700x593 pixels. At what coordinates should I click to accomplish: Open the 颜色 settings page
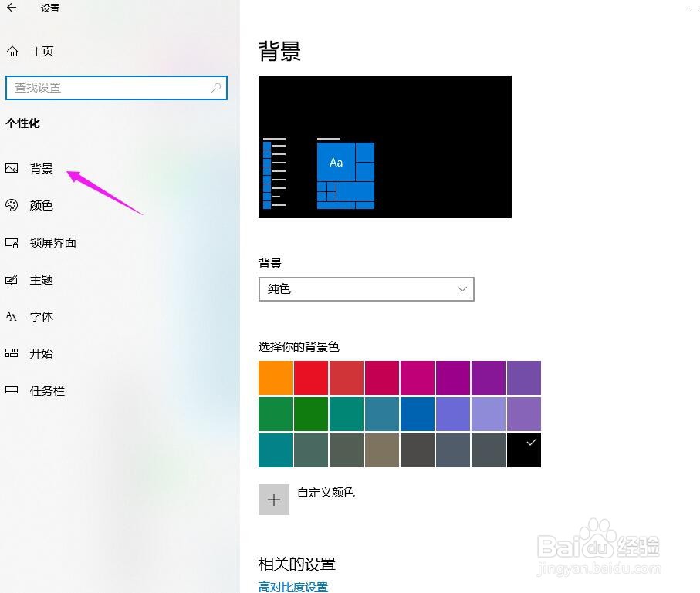(42, 206)
